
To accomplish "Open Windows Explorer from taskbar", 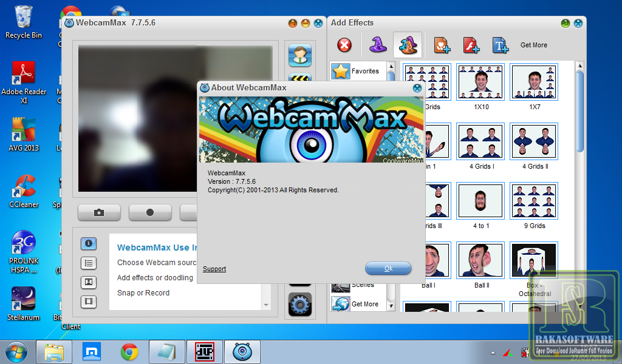I will [54, 352].
